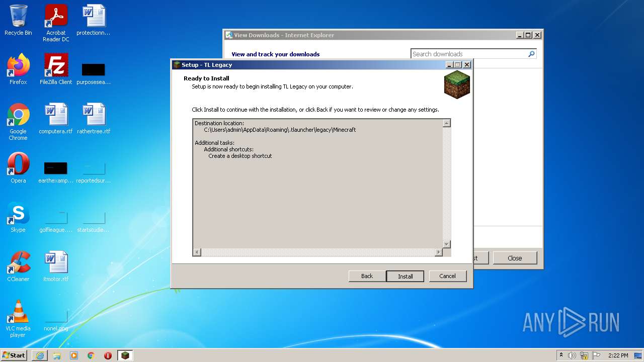
Task: Click summary box scroll up arrow
Action: click(x=446, y=123)
